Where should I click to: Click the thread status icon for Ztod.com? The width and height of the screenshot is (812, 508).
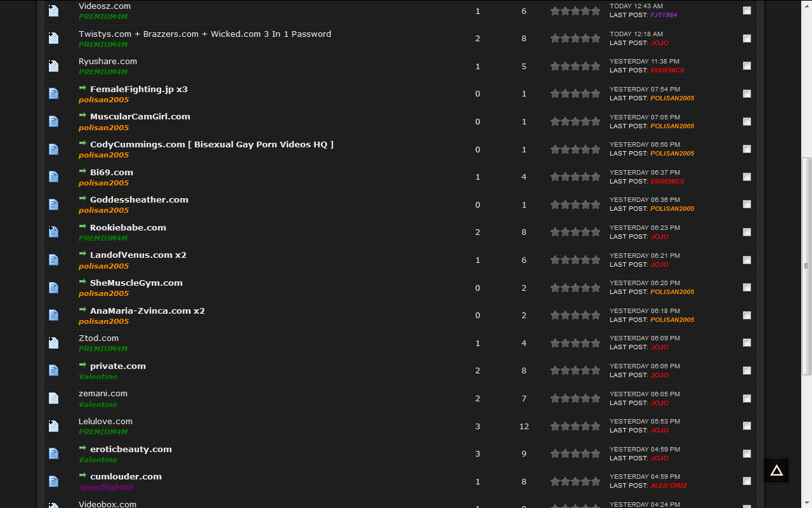(x=53, y=343)
